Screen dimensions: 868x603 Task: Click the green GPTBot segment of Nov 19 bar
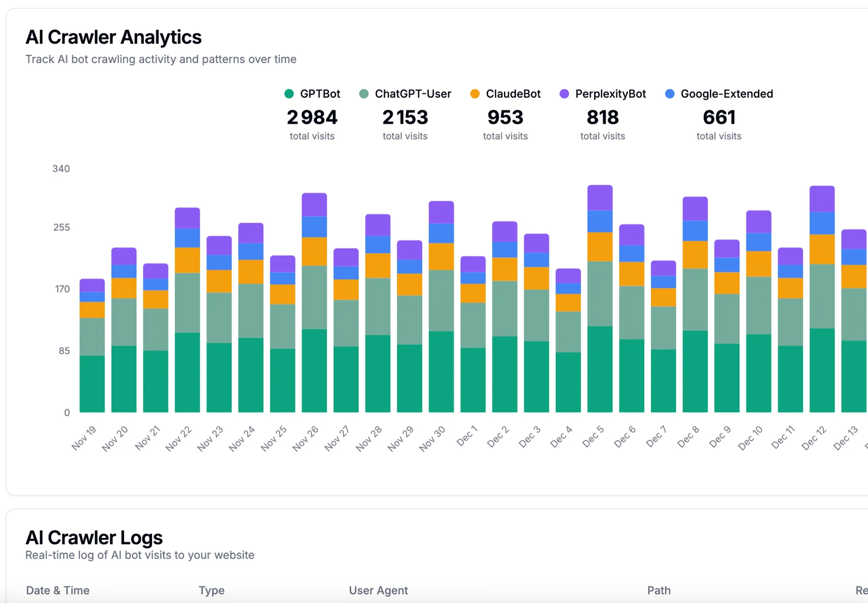pos(92,384)
